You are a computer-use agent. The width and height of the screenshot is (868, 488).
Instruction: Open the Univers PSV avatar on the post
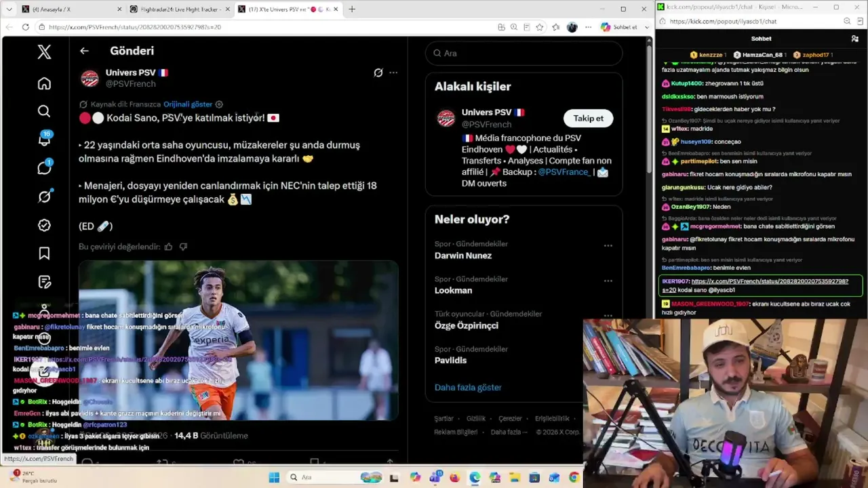pos(90,78)
